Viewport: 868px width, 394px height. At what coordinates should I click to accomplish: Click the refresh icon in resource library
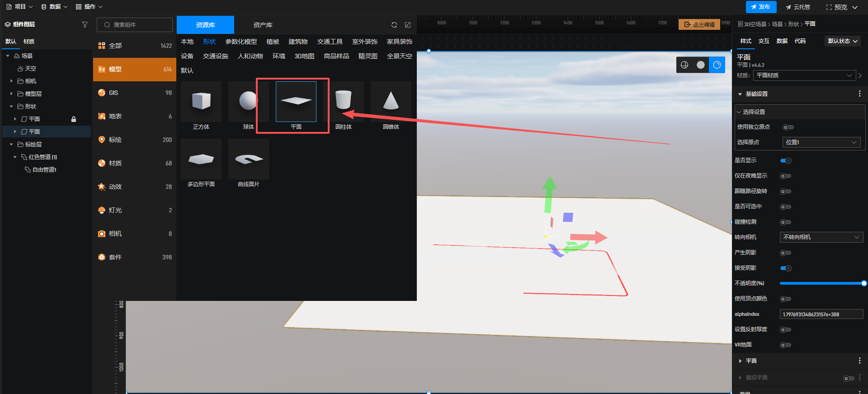tap(394, 25)
